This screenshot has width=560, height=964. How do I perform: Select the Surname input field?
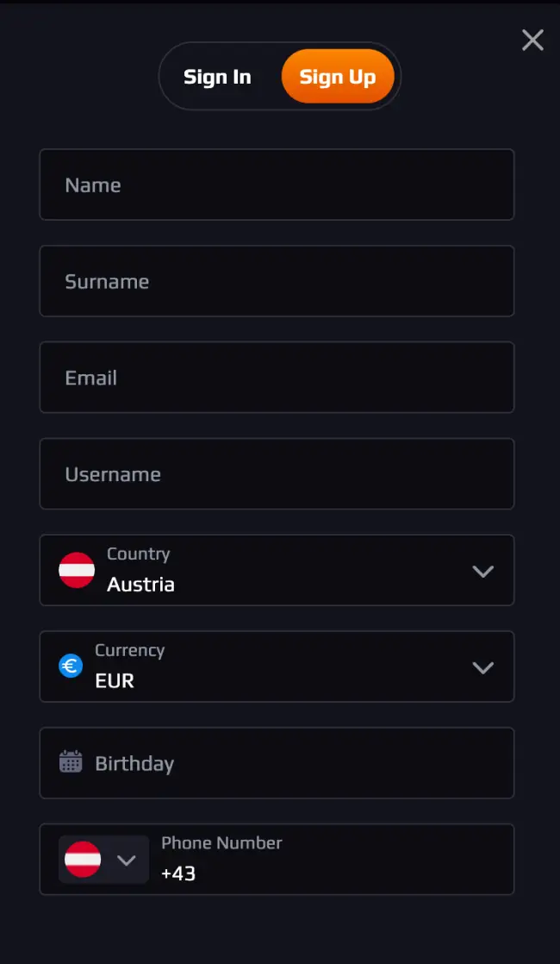pyautogui.click(x=277, y=281)
